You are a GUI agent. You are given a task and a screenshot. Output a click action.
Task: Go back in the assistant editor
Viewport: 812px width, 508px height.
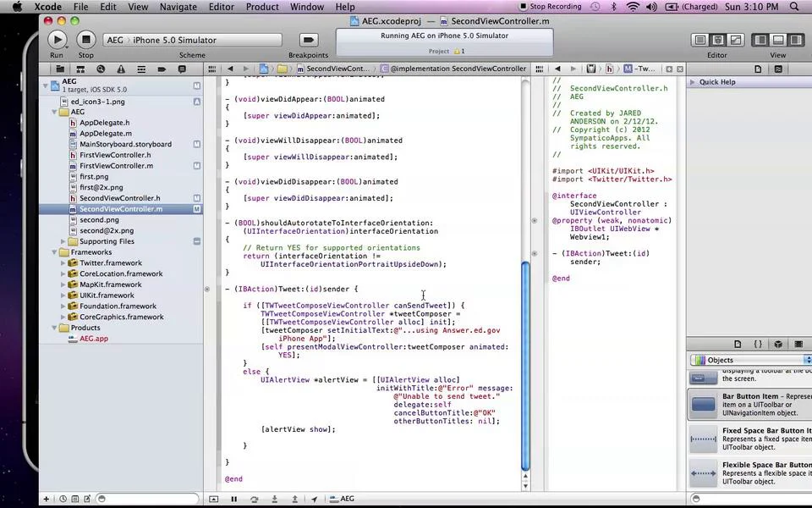(x=557, y=69)
